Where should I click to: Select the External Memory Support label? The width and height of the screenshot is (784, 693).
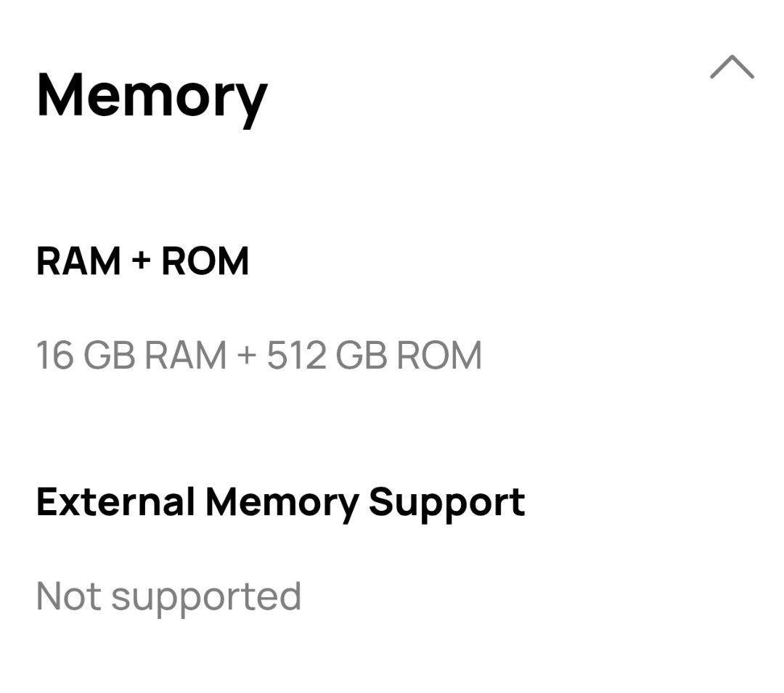point(280,501)
